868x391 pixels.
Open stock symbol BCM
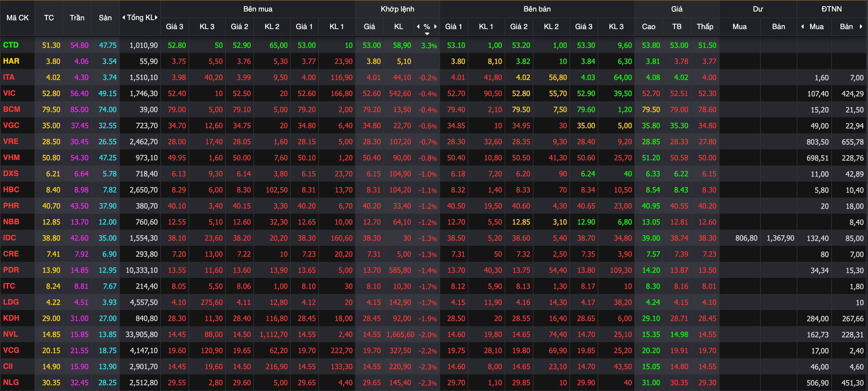[12, 109]
